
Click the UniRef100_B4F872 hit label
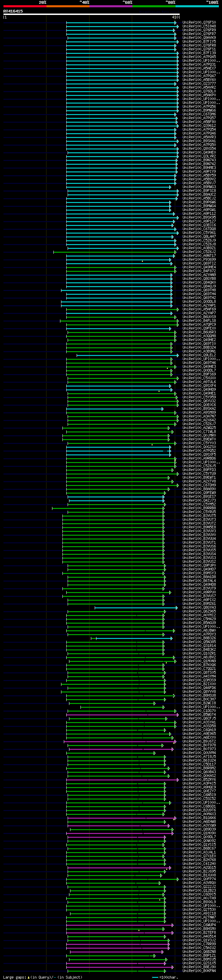click(199, 271)
